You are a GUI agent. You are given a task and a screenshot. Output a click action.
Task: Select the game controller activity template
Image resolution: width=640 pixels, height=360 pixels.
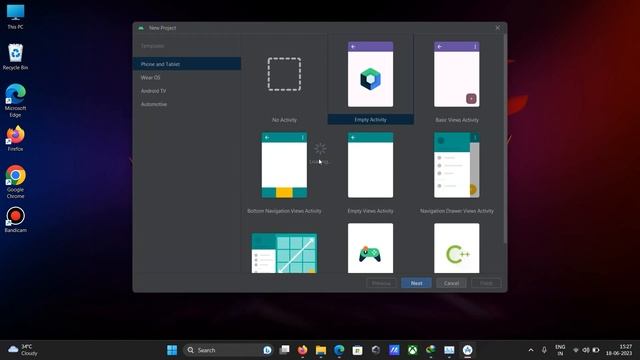coord(370,248)
